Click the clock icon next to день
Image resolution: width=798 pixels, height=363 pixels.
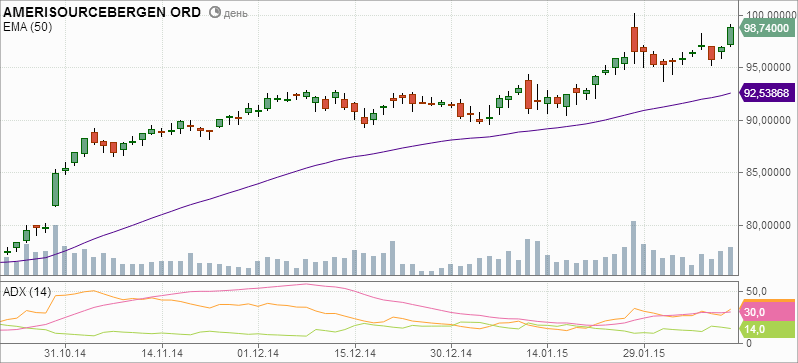pos(215,13)
